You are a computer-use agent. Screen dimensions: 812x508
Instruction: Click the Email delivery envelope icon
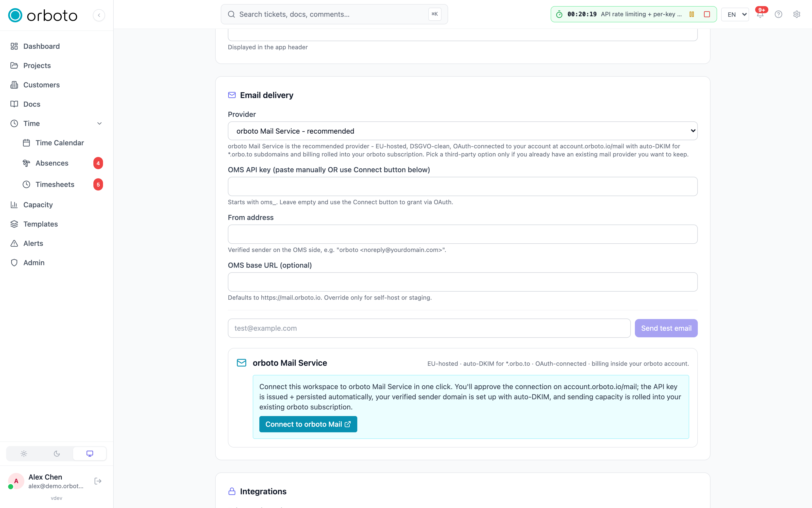[x=232, y=95]
